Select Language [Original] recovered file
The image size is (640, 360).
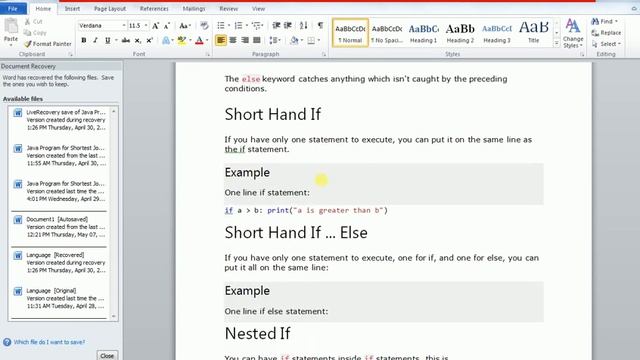coord(60,298)
